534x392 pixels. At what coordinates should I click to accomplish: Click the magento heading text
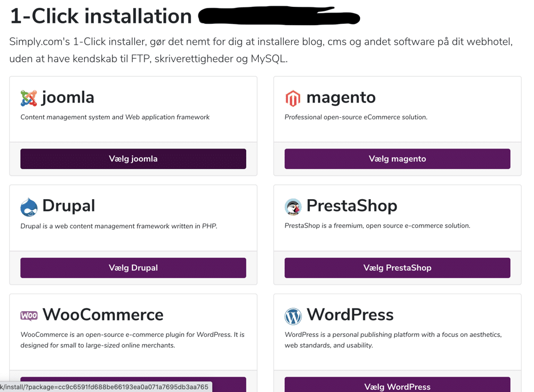click(x=341, y=98)
